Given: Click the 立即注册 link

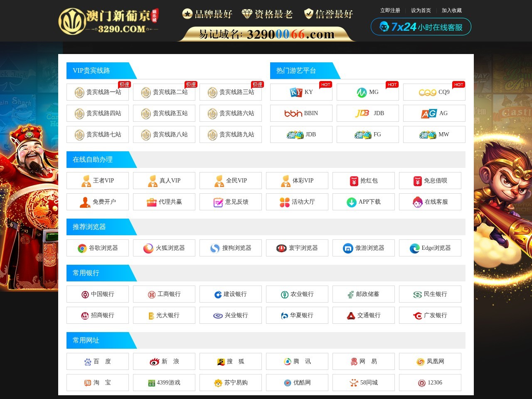Looking at the screenshot, I should pos(390,10).
